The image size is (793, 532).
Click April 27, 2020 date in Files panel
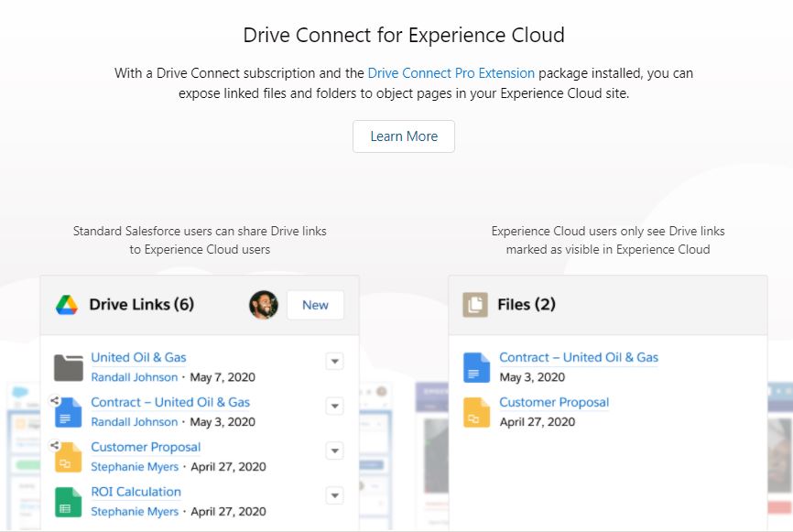538,422
